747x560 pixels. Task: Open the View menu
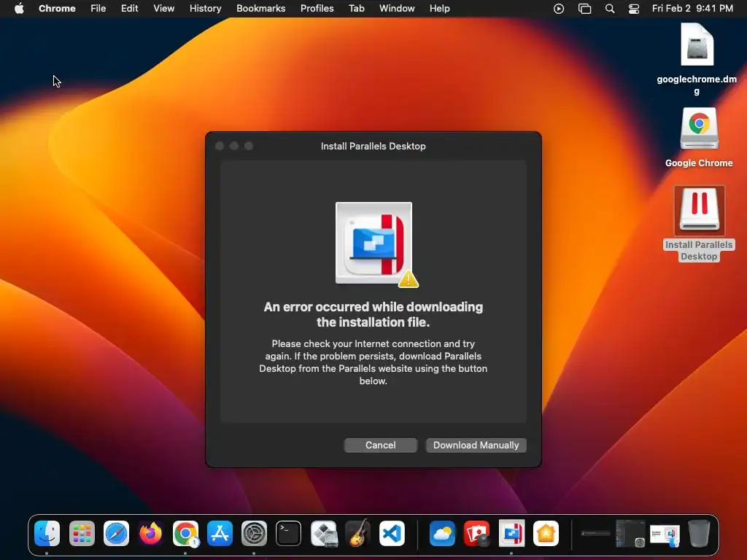(163, 8)
